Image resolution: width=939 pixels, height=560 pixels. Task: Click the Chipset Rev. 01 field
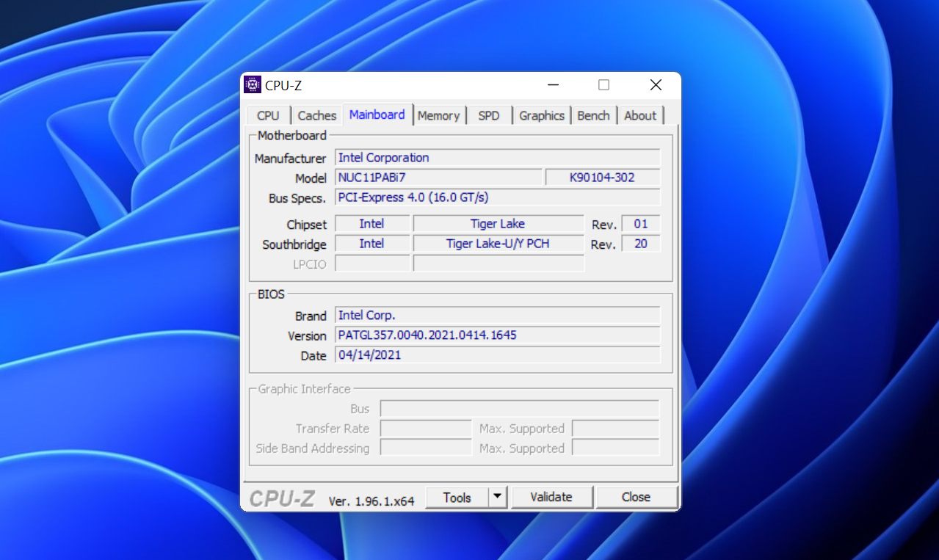[x=641, y=224]
